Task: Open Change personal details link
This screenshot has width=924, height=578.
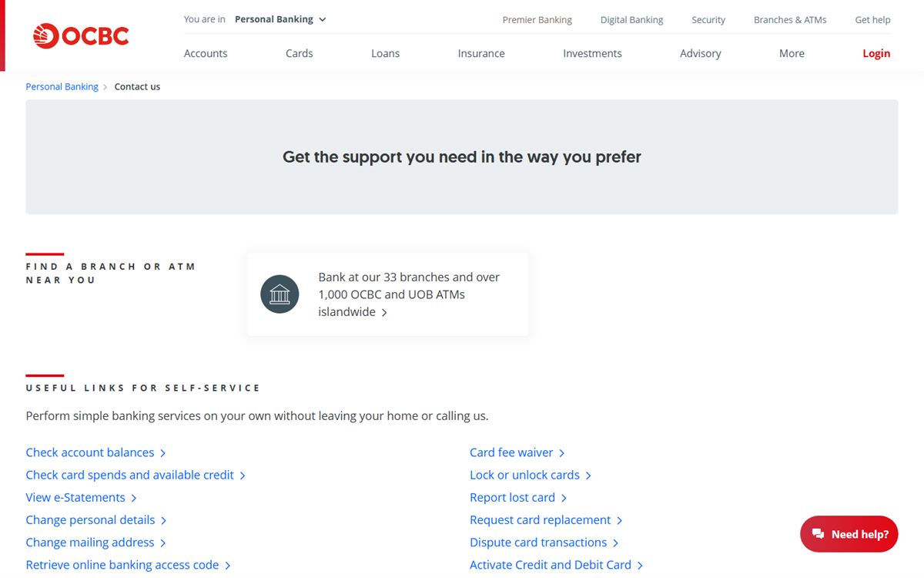Action: pyautogui.click(x=96, y=519)
